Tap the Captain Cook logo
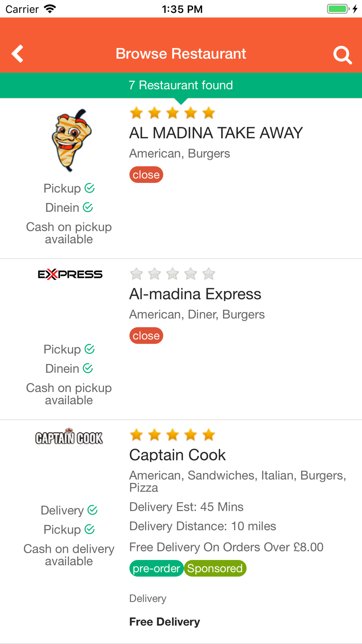362x644 pixels. click(x=69, y=436)
